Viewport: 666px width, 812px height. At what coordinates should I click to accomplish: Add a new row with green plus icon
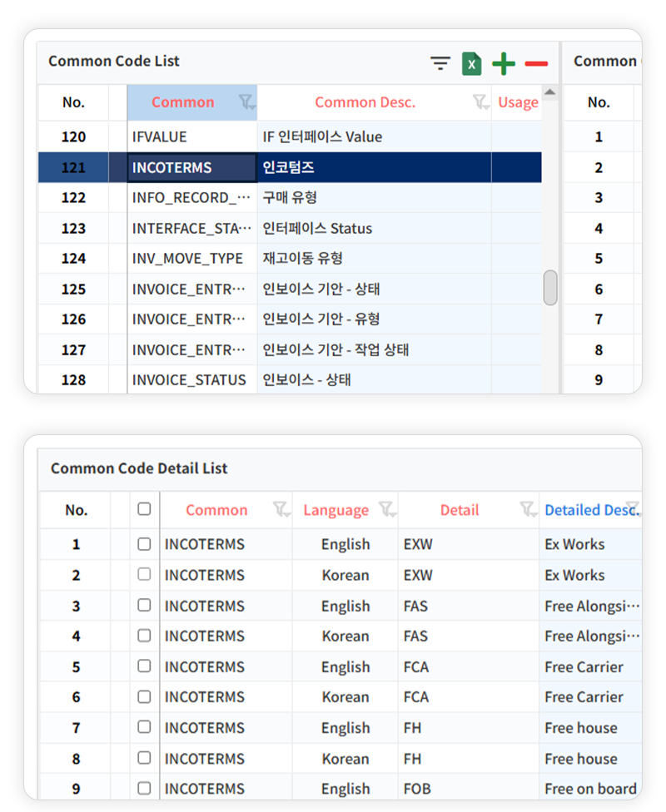(504, 63)
